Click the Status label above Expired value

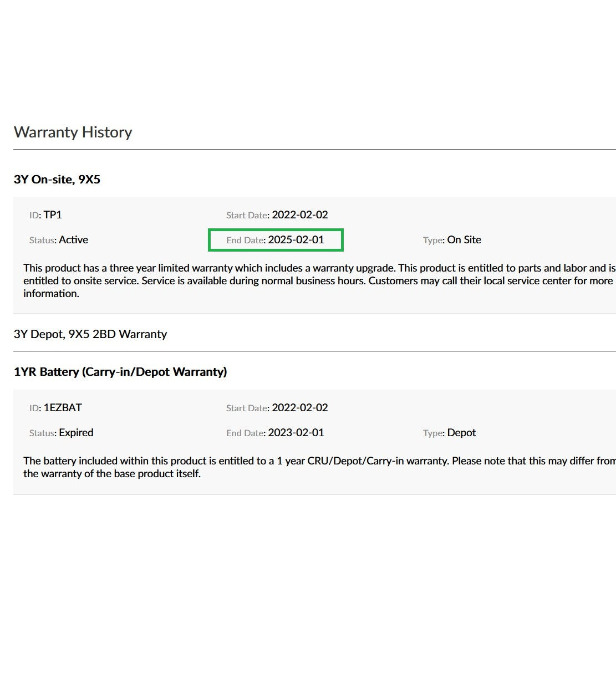tap(42, 433)
